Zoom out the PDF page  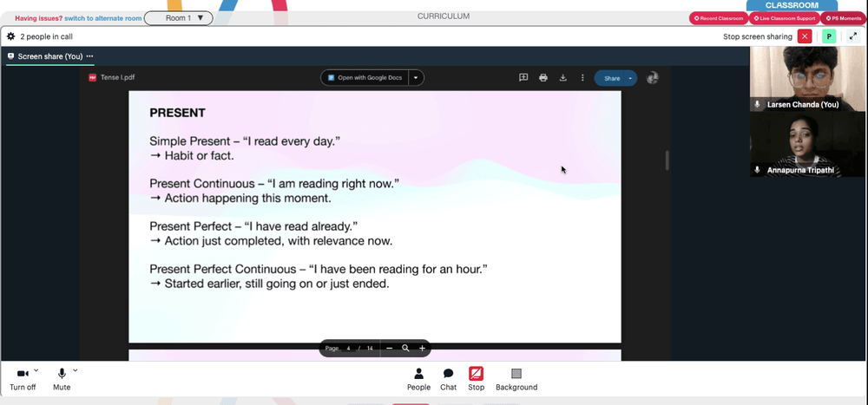click(x=389, y=348)
